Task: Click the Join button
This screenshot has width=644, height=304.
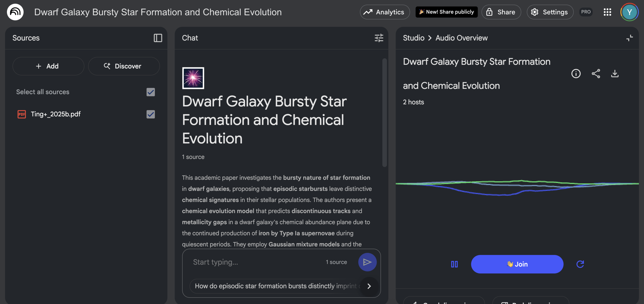Action: [x=517, y=264]
